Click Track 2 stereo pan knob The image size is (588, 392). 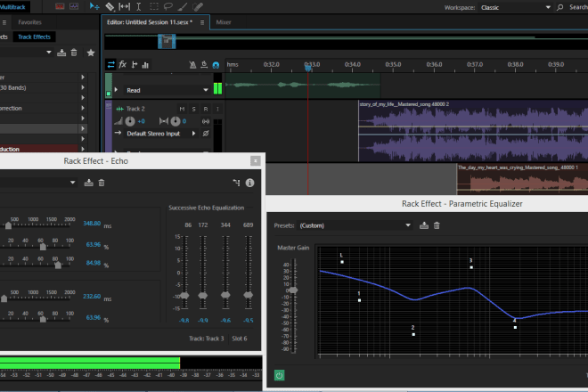tap(176, 121)
